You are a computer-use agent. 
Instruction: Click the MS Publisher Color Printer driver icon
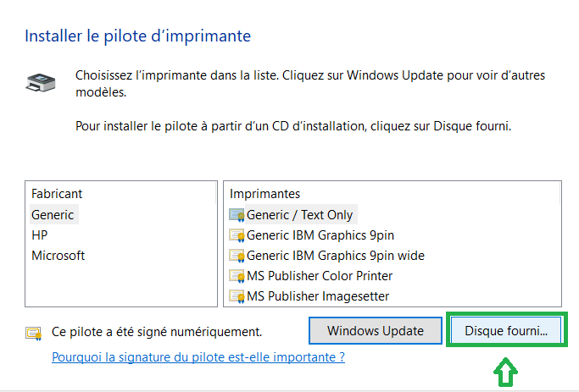(x=237, y=276)
